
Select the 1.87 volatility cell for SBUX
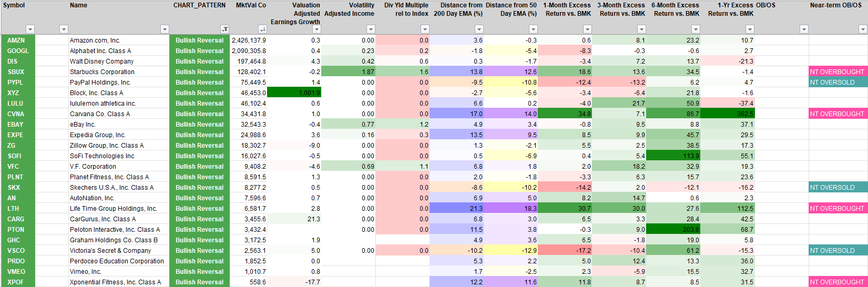(349, 72)
